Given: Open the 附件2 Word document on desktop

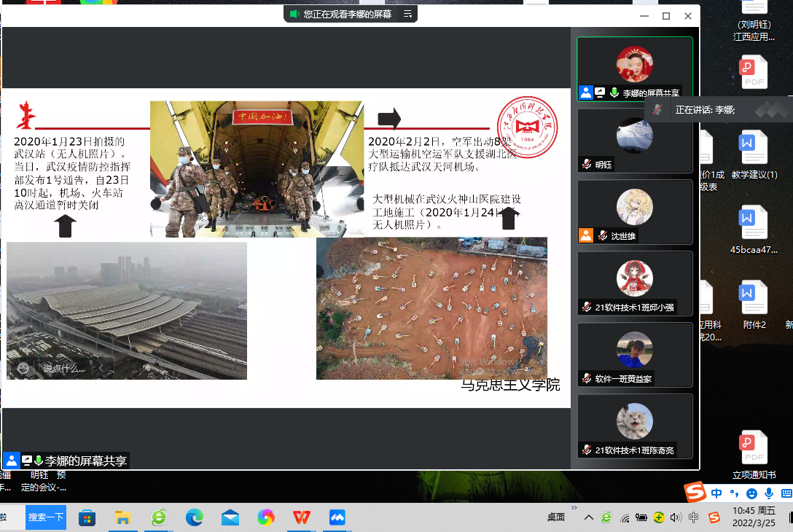Looking at the screenshot, I should coord(754,305).
